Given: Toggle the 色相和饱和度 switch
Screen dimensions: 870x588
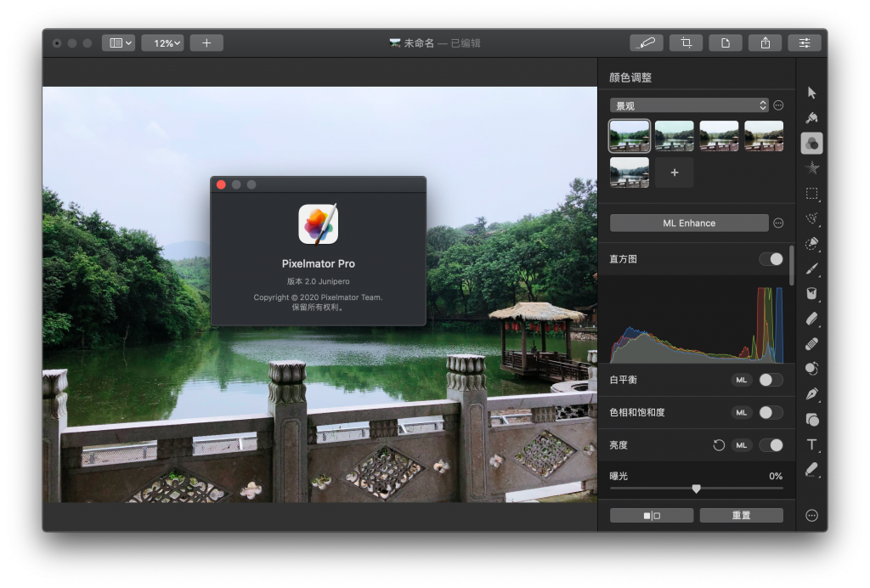Looking at the screenshot, I should point(771,413).
